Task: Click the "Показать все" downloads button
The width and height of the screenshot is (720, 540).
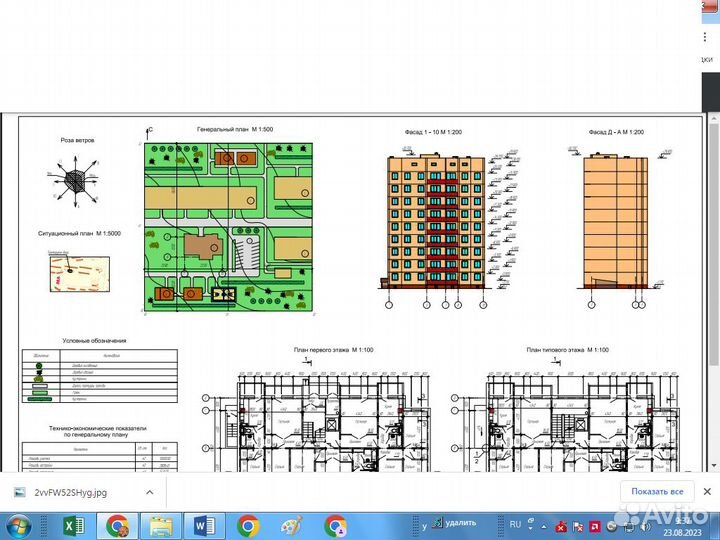Action: 656,492
